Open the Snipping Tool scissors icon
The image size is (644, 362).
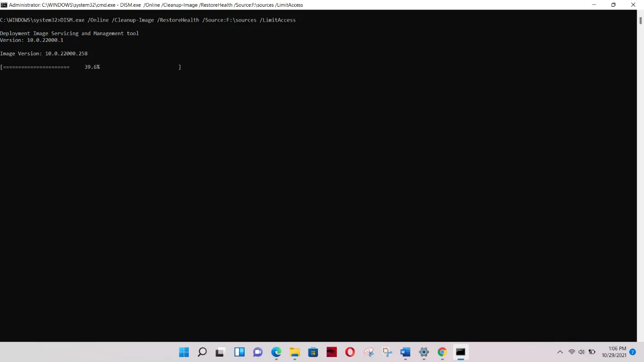[x=369, y=352]
